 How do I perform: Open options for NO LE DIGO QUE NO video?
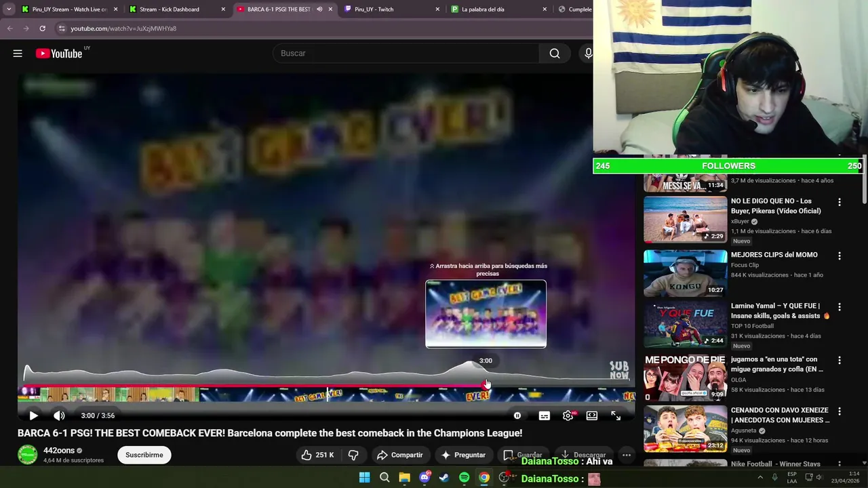click(x=840, y=202)
